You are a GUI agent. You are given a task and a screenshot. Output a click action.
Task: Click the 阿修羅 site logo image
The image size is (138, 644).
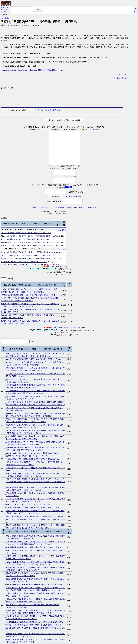tap(6, 3)
